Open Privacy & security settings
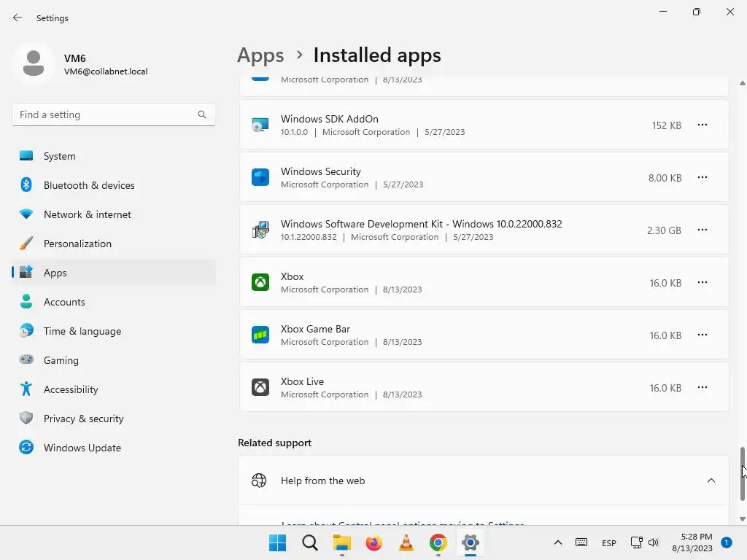Screen dimensions: 747x560 [114, 419]
